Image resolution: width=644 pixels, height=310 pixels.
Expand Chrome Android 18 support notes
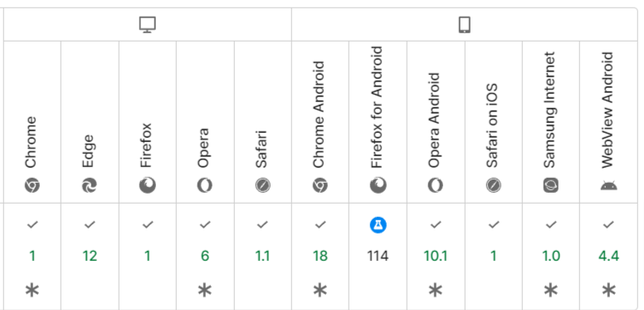(x=320, y=291)
